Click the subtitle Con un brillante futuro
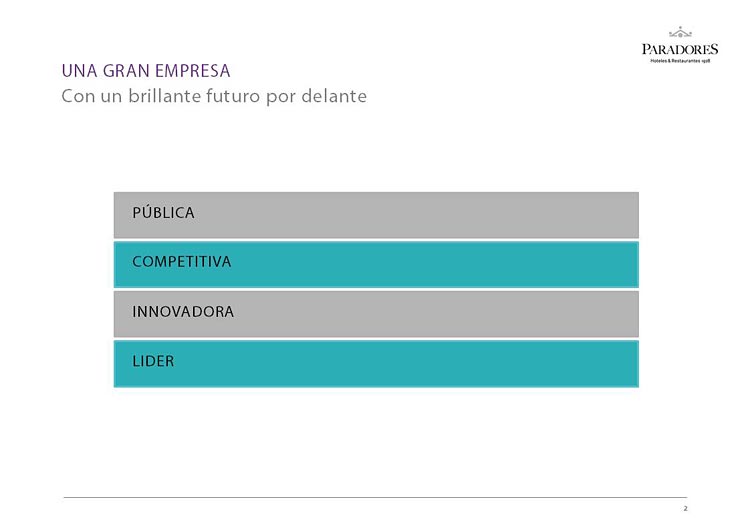This screenshot has width=750, height=530. tap(214, 96)
